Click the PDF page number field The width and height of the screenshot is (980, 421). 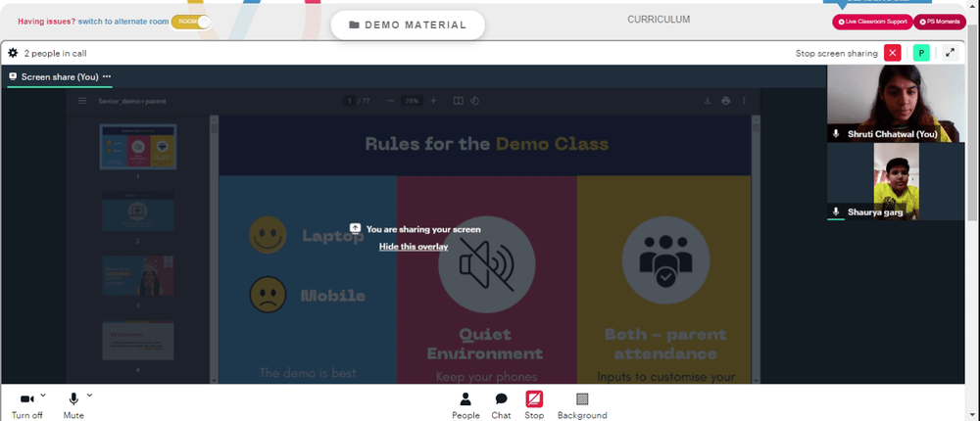point(350,101)
